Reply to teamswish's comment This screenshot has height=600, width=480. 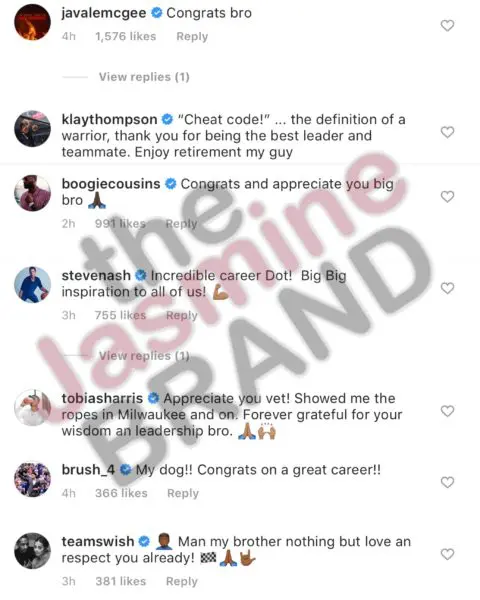coord(182,582)
